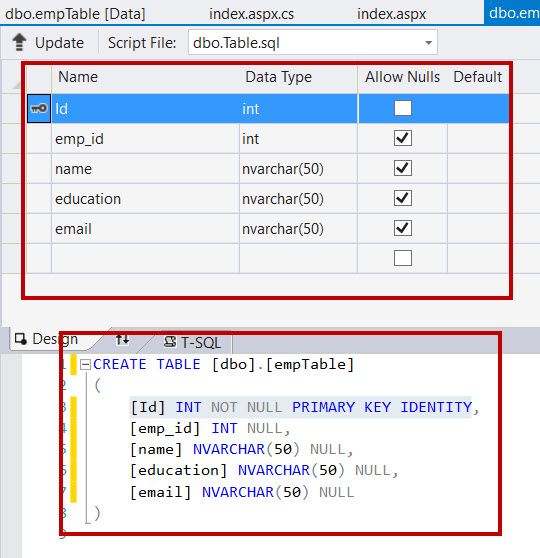
Task: Uncheck Allow Nulls for emp_id
Action: pyautogui.click(x=403, y=138)
